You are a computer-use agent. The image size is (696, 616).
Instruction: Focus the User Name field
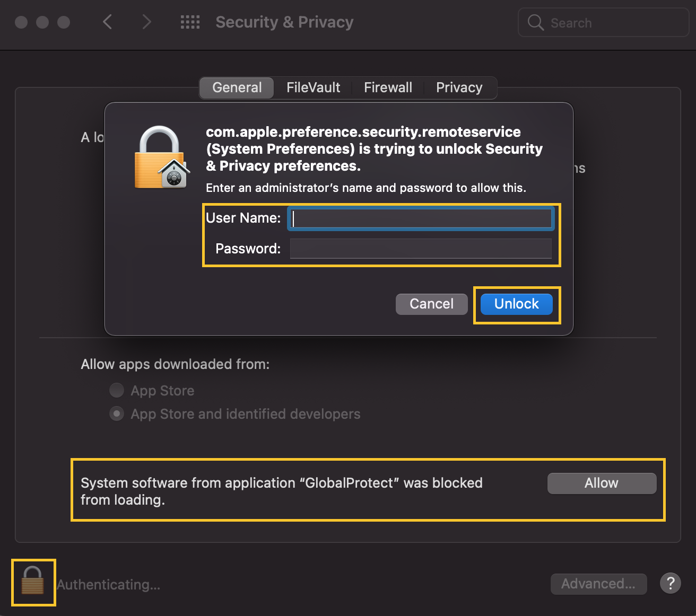421,218
